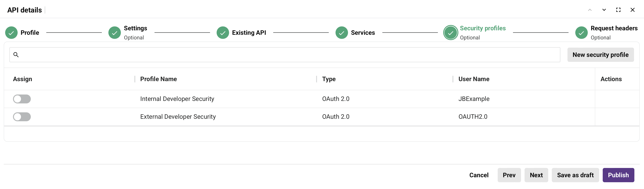Click inside the search profiles field

(275, 55)
